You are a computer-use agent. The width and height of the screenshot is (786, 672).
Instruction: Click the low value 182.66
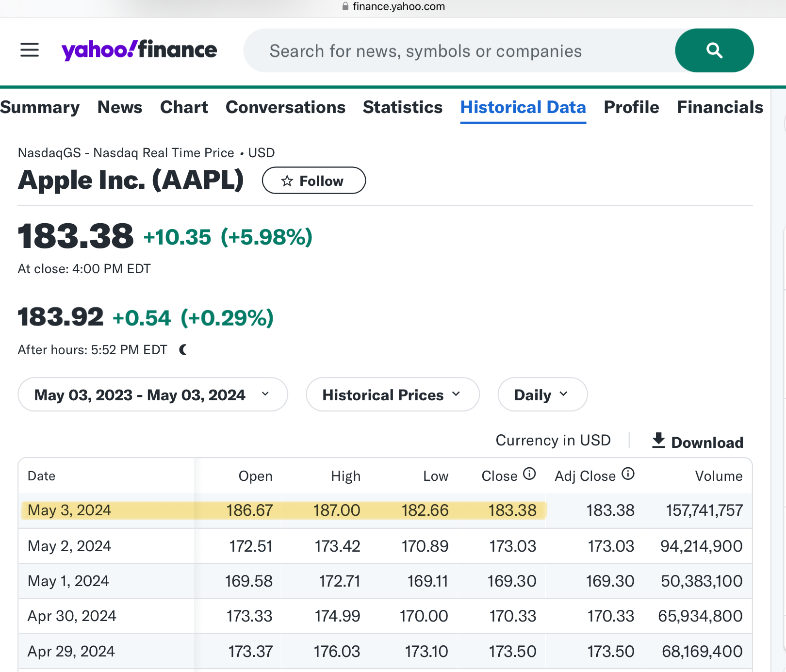(425, 510)
